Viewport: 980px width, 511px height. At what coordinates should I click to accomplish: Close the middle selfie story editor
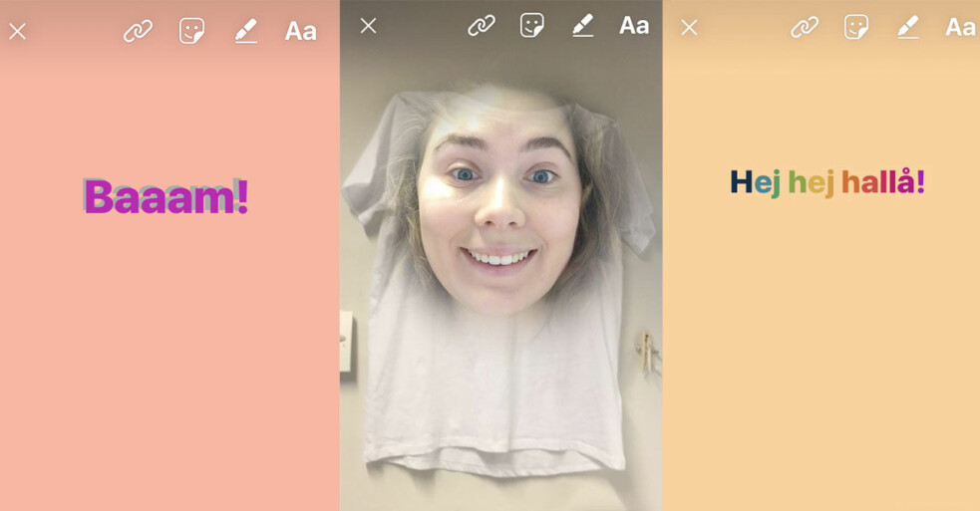pyautogui.click(x=368, y=26)
